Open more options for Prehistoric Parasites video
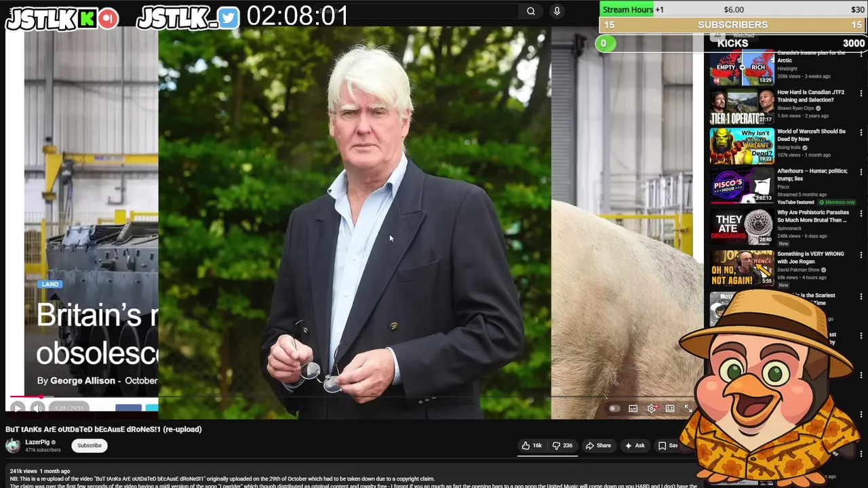The image size is (868, 488). click(861, 214)
